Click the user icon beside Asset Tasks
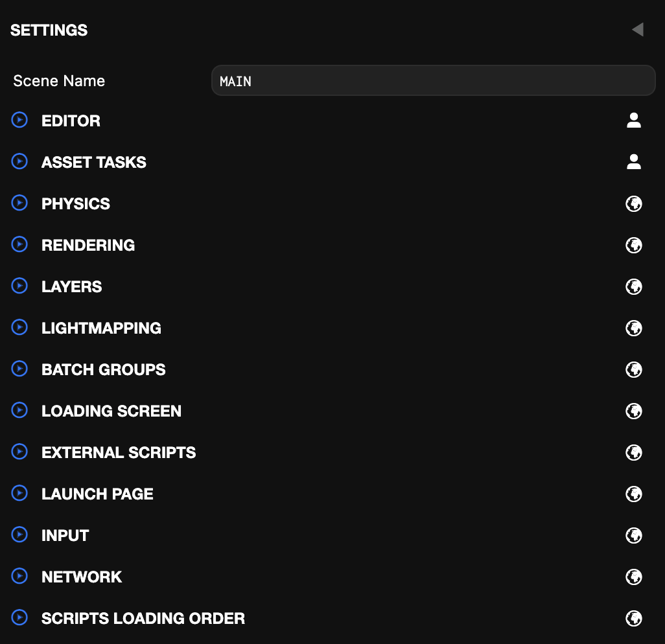 (x=634, y=162)
